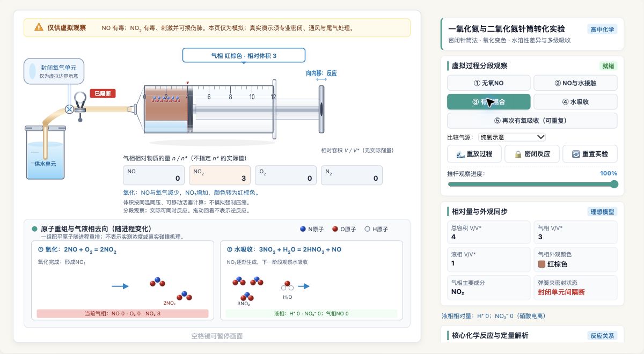644x354 pixels.
Task: Click the NO₂ amount box
Action: pyautogui.click(x=220, y=175)
